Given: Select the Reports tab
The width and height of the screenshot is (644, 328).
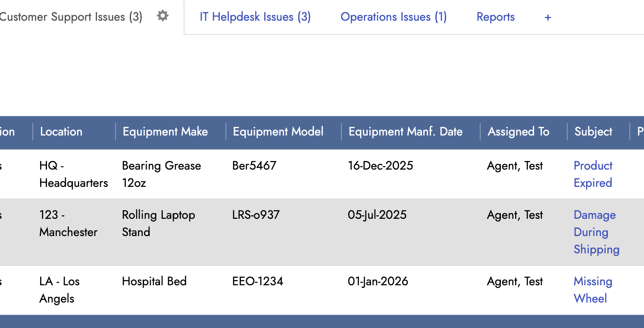Looking at the screenshot, I should tap(495, 17).
